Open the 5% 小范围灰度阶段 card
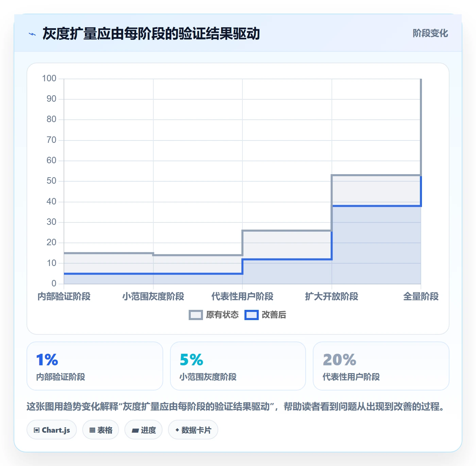This screenshot has width=476, height=466. 238,366
